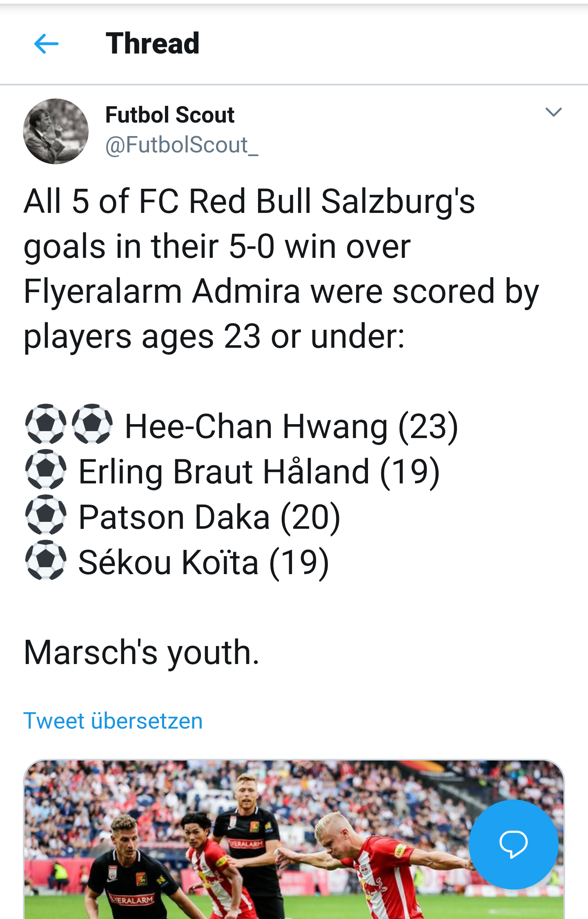Select the Thread header title

coord(152,43)
